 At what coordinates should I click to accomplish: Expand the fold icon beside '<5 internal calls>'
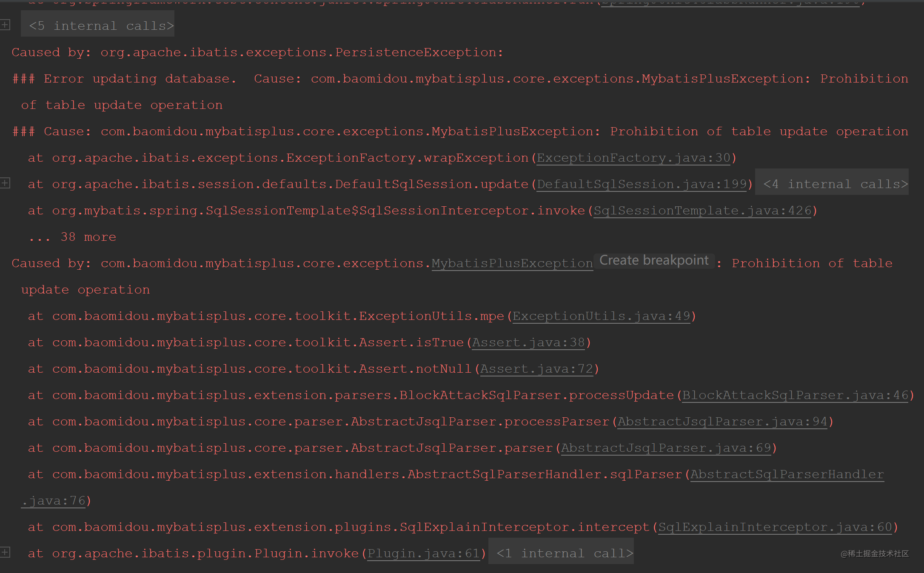[x=5, y=25]
